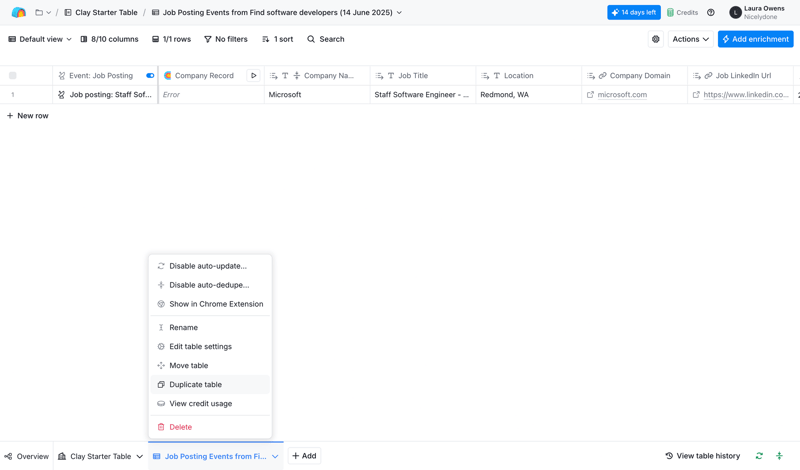This screenshot has height=470, width=800.
Task: Select the Job posting: Staff Sof... cell
Action: (105, 94)
